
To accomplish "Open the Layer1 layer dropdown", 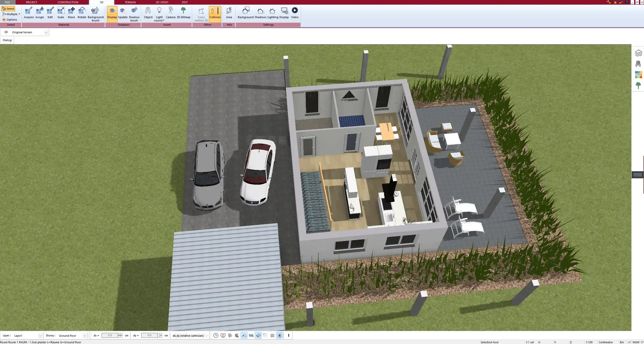I will click(40, 336).
